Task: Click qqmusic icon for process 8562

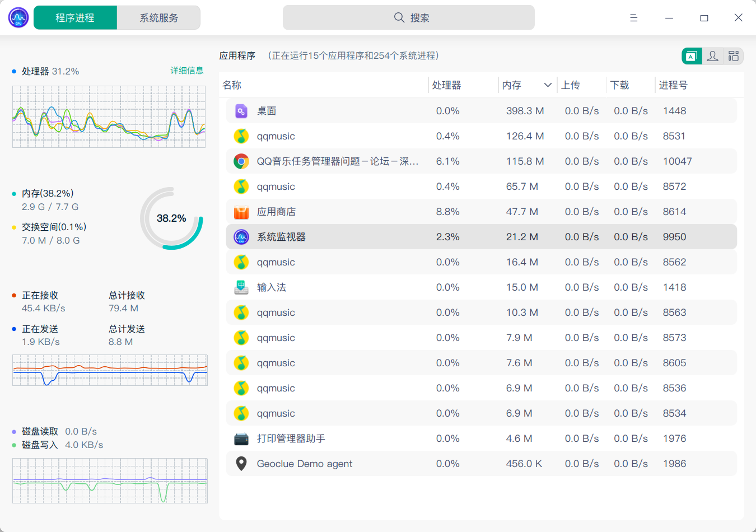Action: coord(241,262)
